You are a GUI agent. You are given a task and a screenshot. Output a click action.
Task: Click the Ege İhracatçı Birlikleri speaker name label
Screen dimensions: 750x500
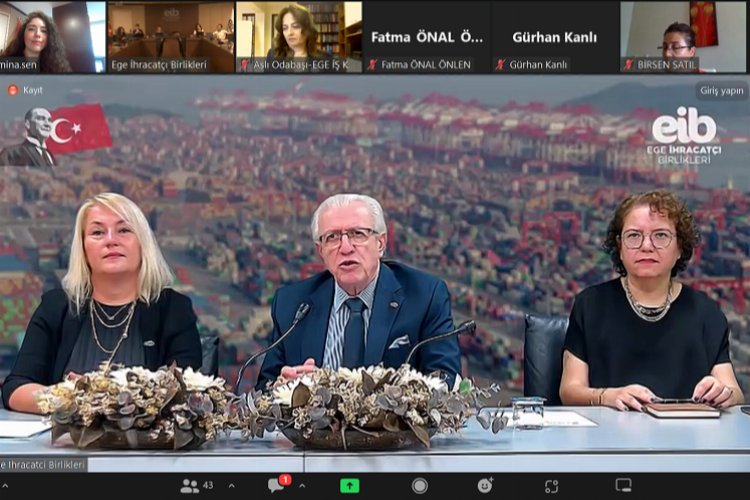[43, 464]
